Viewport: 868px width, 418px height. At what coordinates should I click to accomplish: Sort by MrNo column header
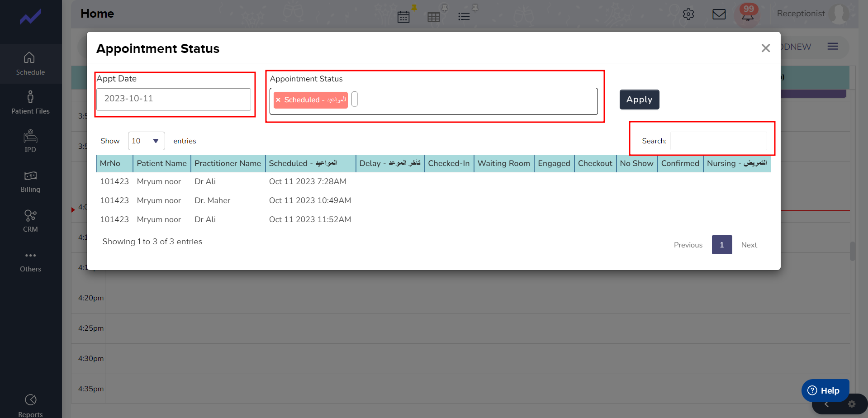[x=114, y=163]
